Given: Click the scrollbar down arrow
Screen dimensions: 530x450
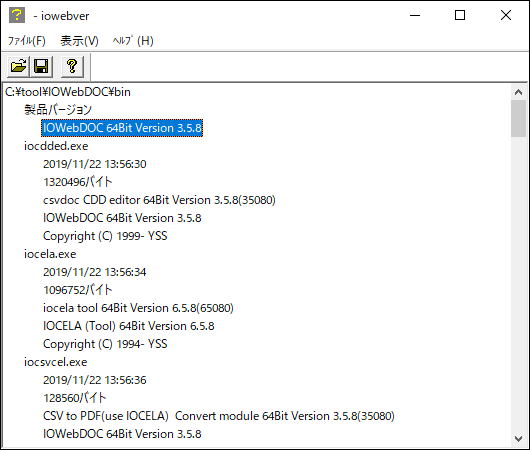Looking at the screenshot, I should point(519,439).
